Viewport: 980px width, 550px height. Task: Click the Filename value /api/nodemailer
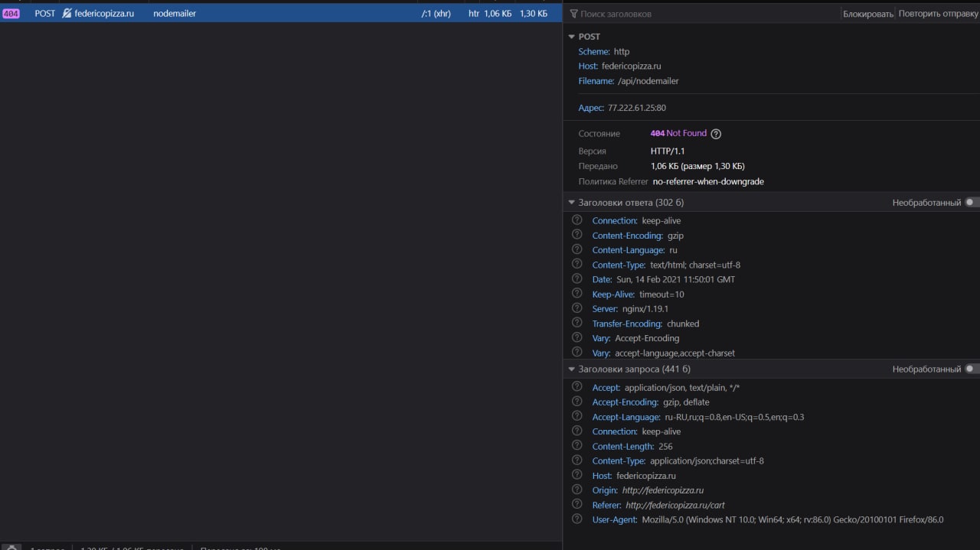(x=648, y=81)
